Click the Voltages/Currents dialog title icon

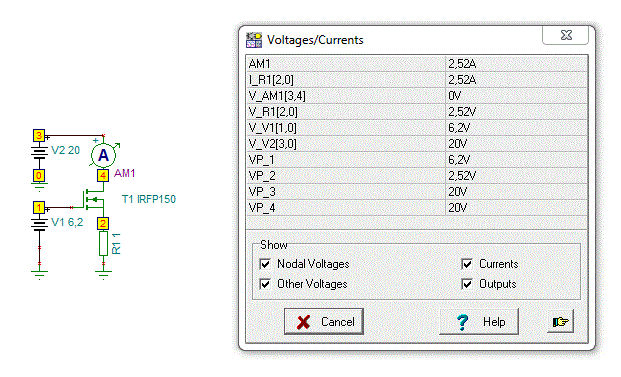254,40
